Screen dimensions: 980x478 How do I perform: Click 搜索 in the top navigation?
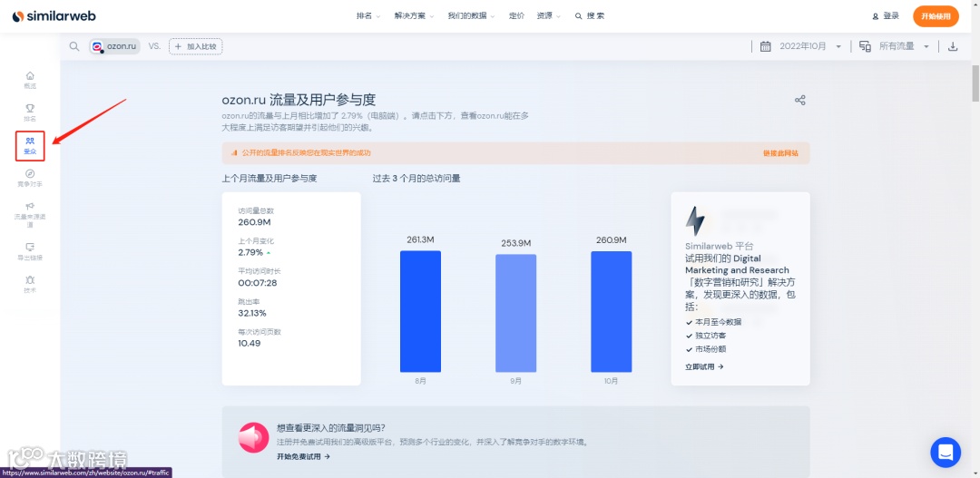[x=590, y=16]
